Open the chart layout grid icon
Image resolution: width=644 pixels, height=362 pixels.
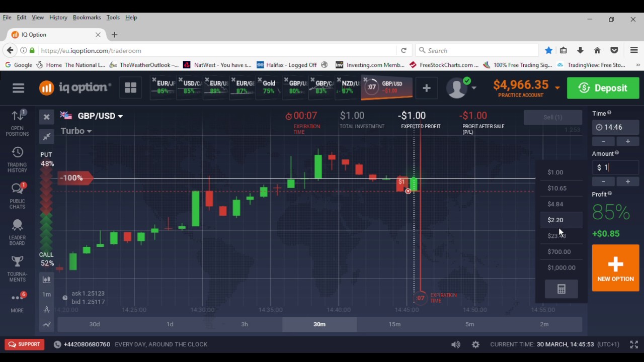point(130,88)
